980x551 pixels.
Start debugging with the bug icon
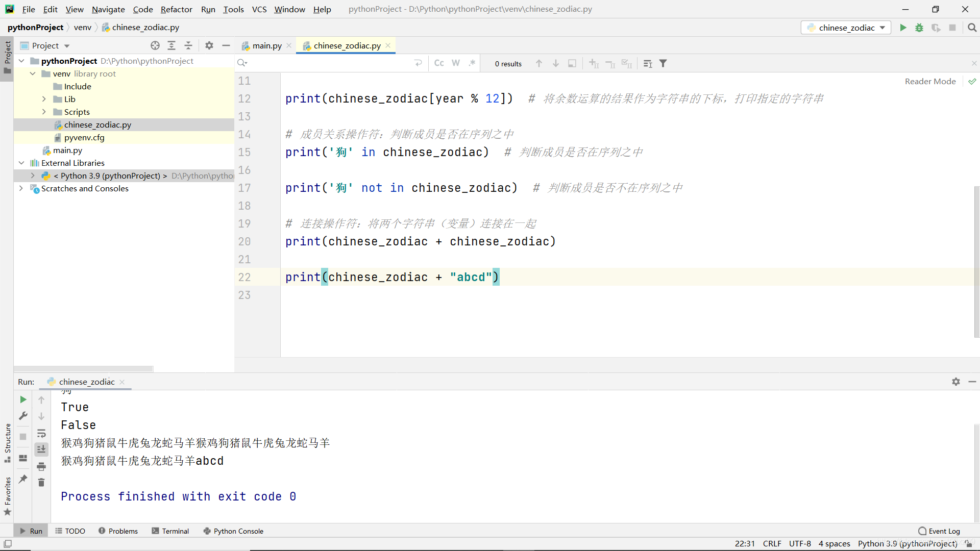click(919, 28)
